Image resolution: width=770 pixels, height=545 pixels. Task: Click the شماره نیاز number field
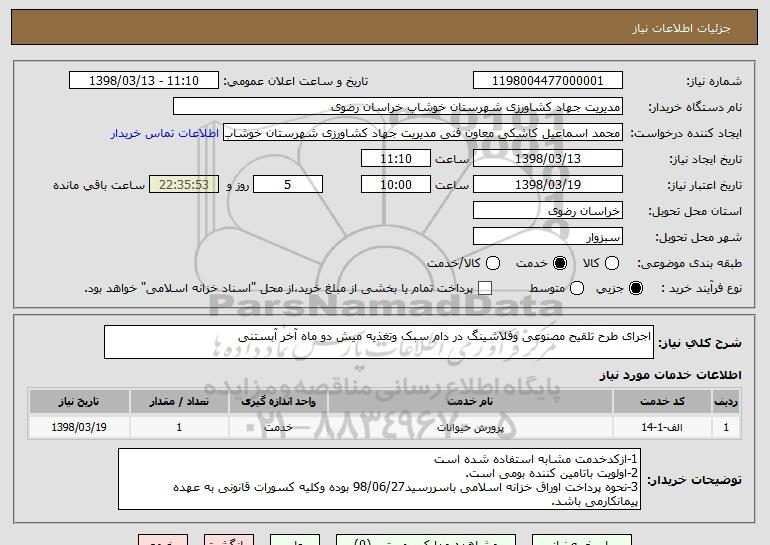point(548,81)
